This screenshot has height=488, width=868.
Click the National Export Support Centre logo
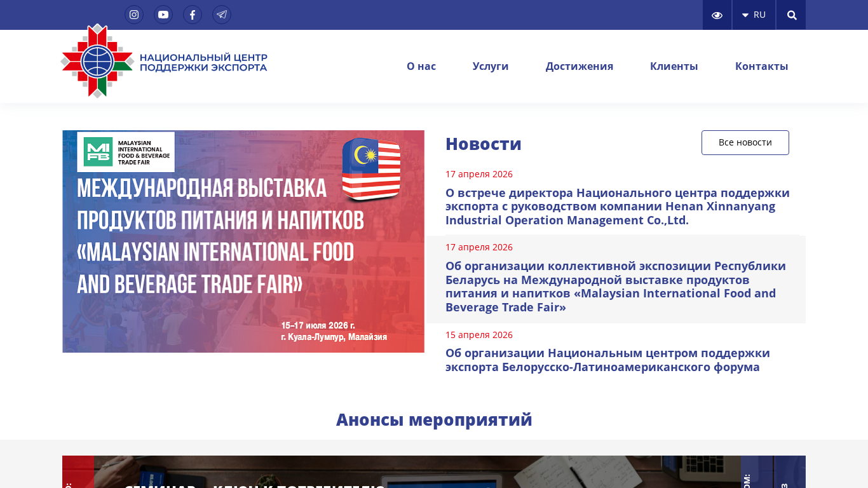(97, 61)
